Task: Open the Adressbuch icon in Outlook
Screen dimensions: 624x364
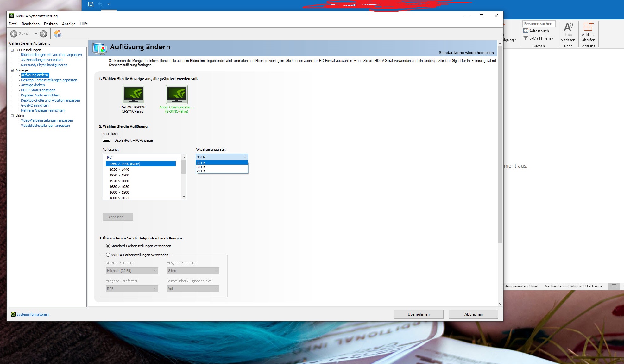Action: [526, 31]
